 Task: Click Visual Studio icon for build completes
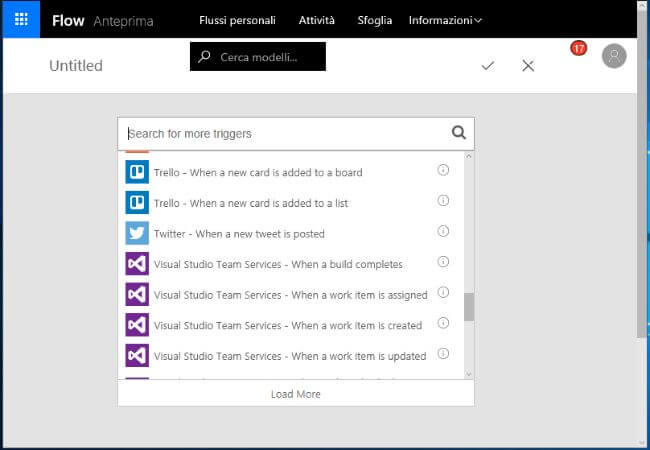137,264
